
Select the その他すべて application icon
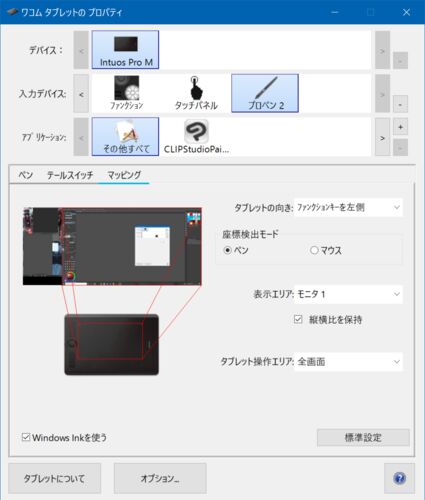point(125,136)
